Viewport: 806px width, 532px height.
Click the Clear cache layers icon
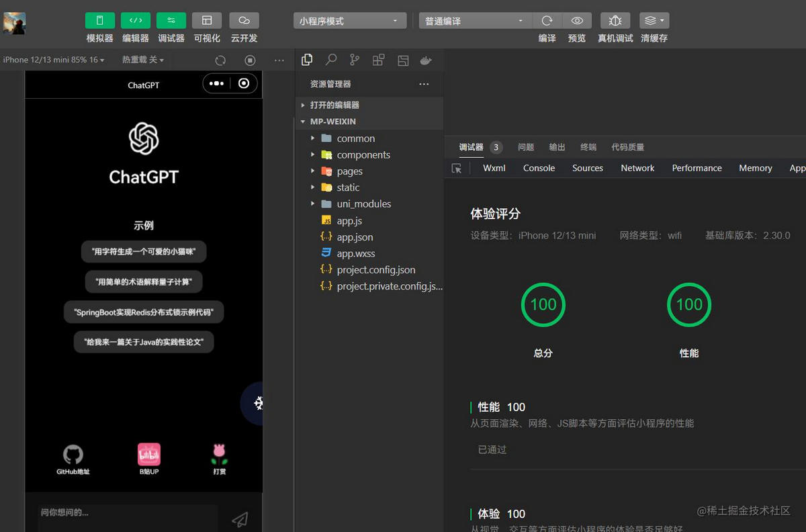coord(654,21)
